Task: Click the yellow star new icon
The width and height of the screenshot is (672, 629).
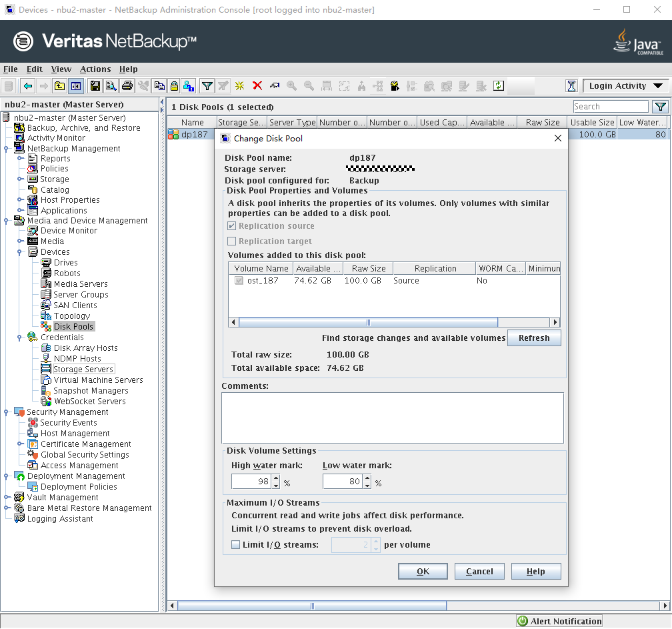Action: [239, 86]
